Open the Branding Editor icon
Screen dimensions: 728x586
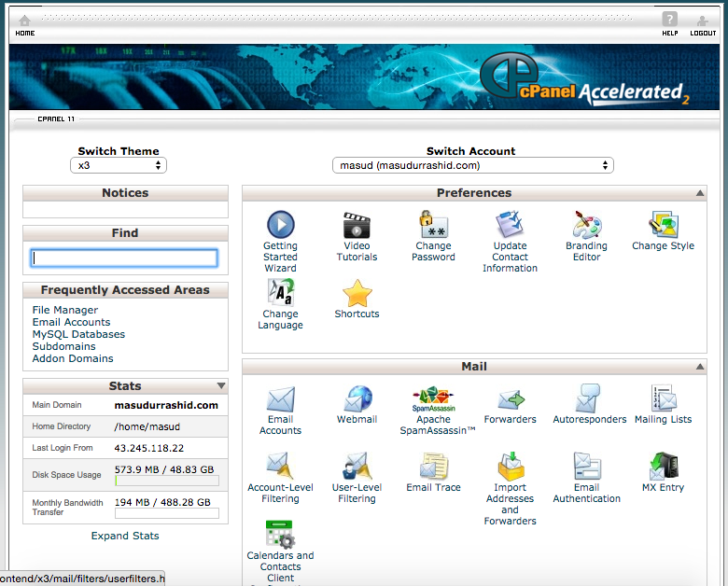pyautogui.click(x=586, y=225)
